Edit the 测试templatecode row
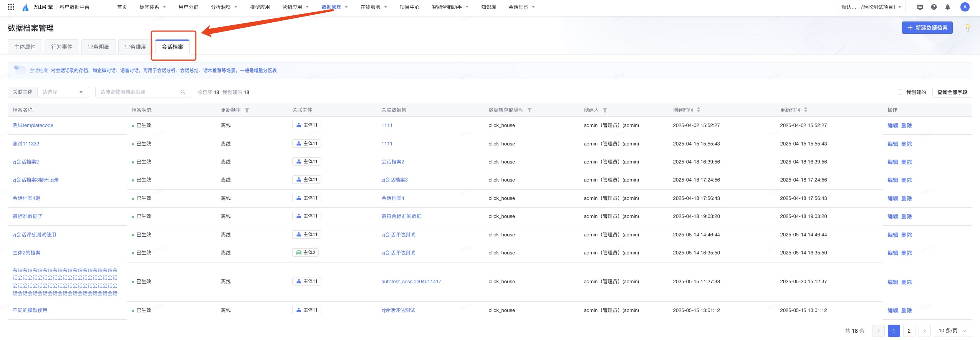Screen dimensions: 980x340 tap(892, 125)
